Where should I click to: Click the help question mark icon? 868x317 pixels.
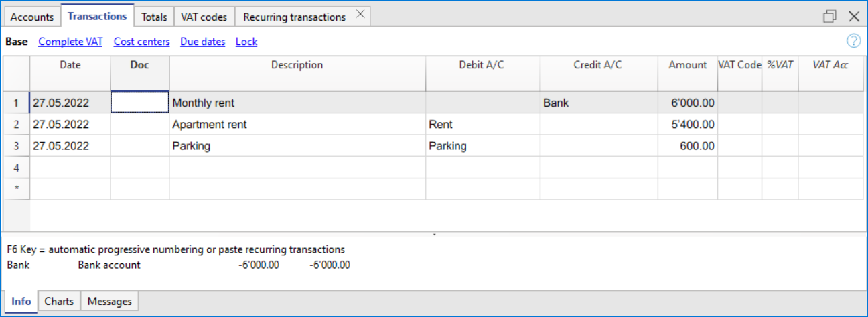(853, 41)
